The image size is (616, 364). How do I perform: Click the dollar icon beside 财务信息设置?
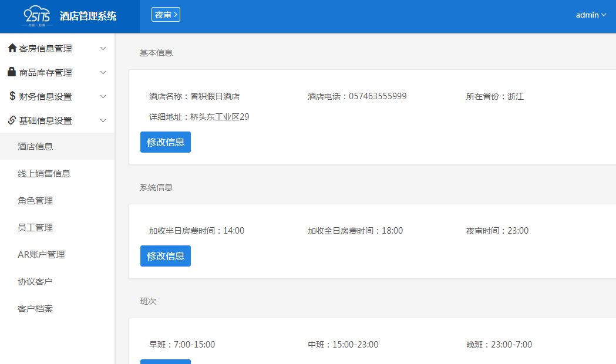tap(12, 96)
